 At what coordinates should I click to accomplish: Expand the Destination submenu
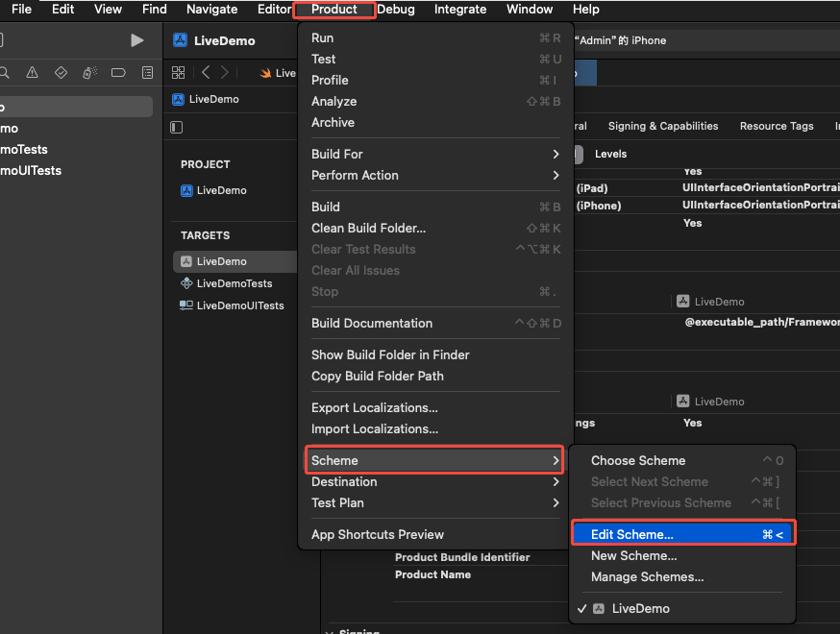click(435, 482)
